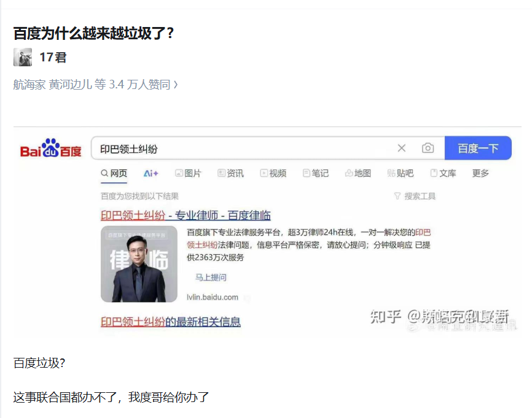Click the play icon beside 视频

[x=264, y=173]
